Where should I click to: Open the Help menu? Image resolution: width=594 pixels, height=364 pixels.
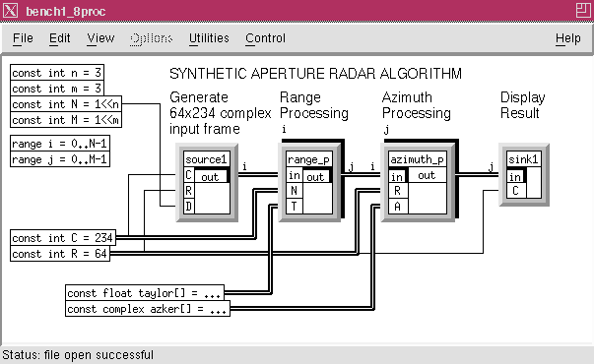tap(567, 38)
